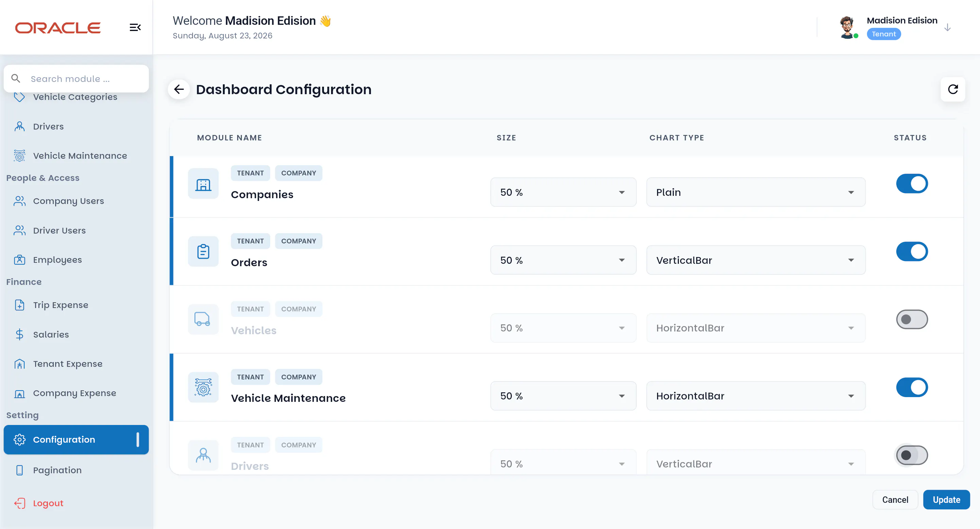Open Companies chart type Plain dropdown
980x529 pixels.
coord(755,192)
